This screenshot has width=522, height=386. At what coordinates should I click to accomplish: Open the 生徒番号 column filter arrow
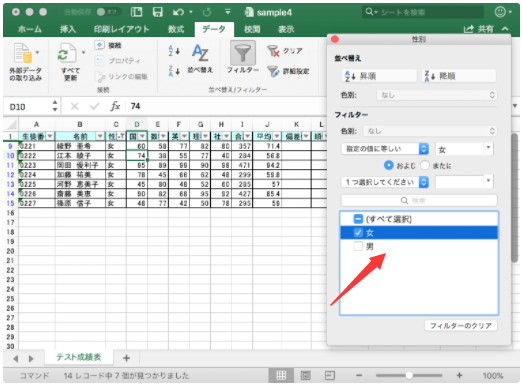click(50, 136)
